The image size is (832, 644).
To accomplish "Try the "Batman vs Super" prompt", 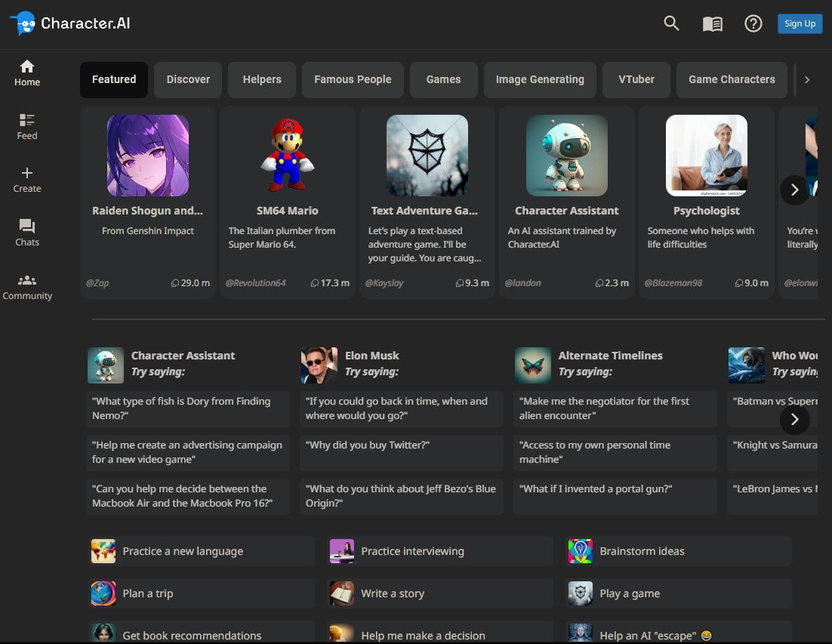I will click(x=772, y=408).
